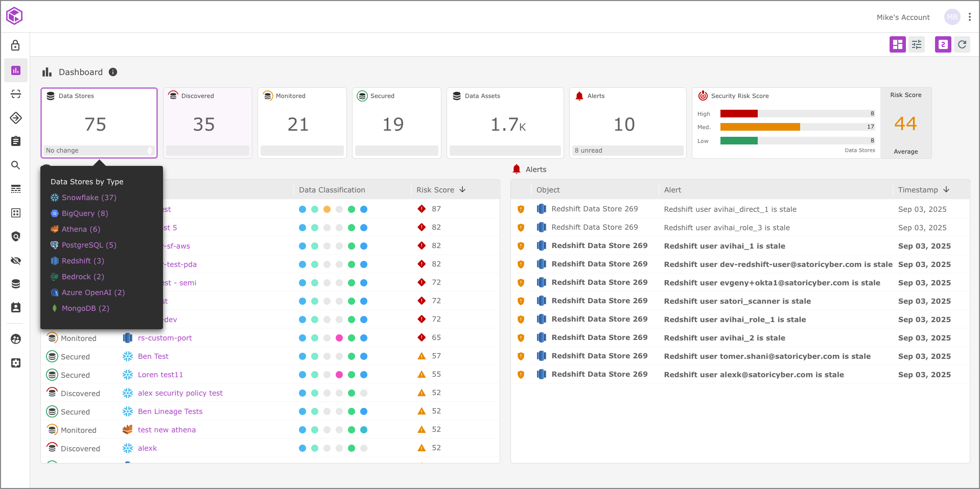Sort by the Risk Score column arrow
The image size is (980, 489).
coord(462,190)
